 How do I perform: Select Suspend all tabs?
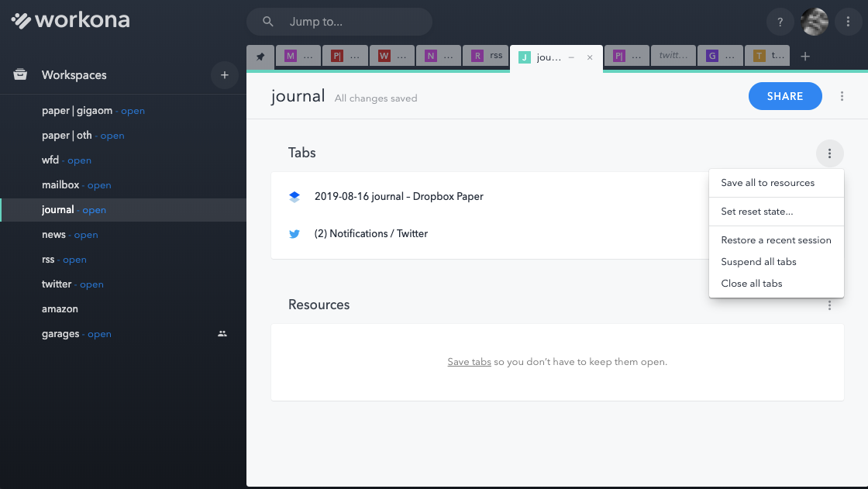pos(776,261)
